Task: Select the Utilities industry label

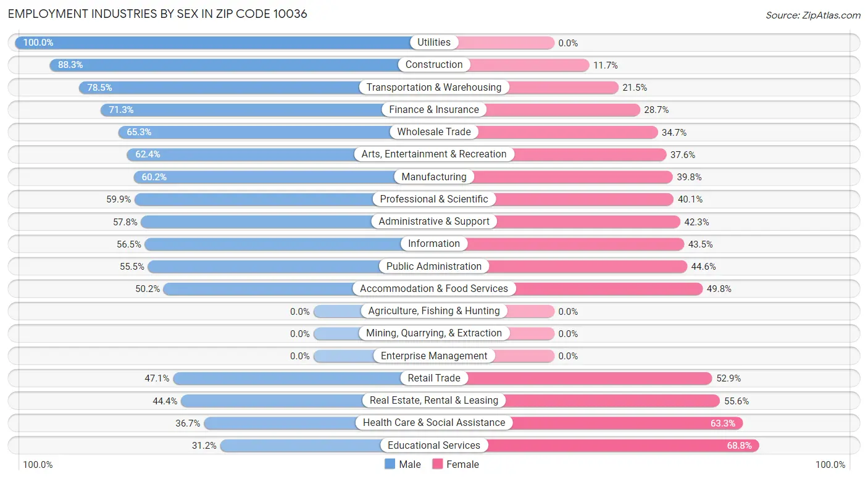Action: (434, 43)
